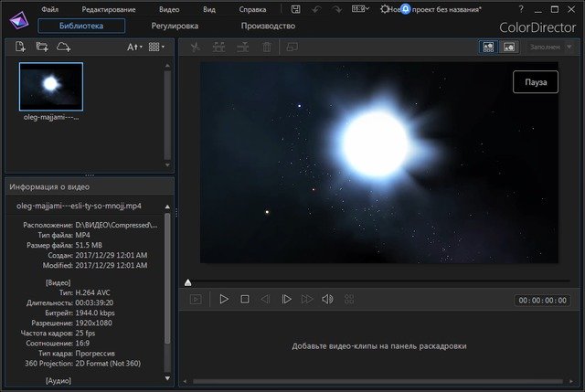The width and height of the screenshot is (585, 392).
Task: Click the play button under the preview
Action: (224, 299)
